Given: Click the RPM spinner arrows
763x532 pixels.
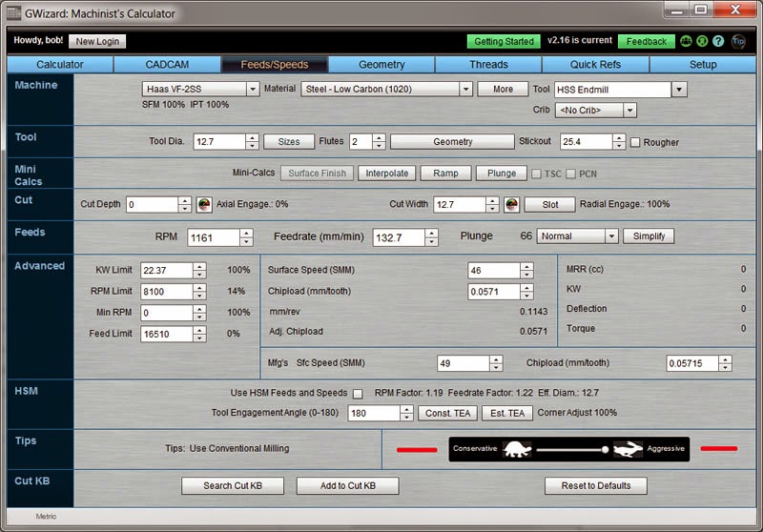Looking at the screenshot, I should 247,237.
